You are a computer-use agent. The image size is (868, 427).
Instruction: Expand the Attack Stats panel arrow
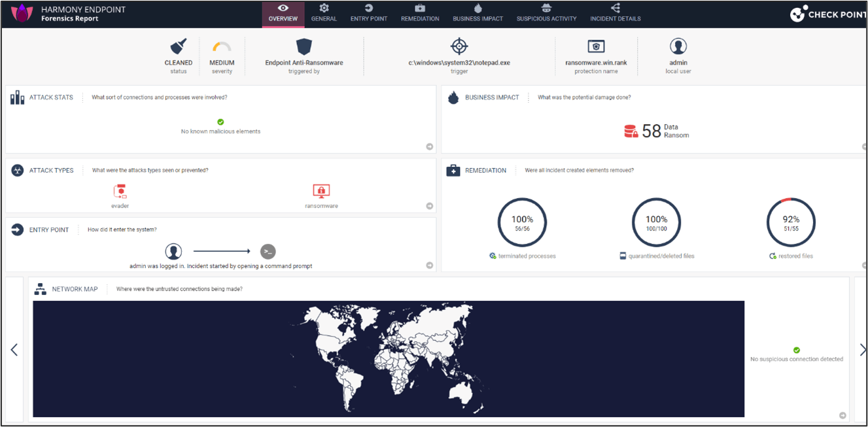coord(429,147)
